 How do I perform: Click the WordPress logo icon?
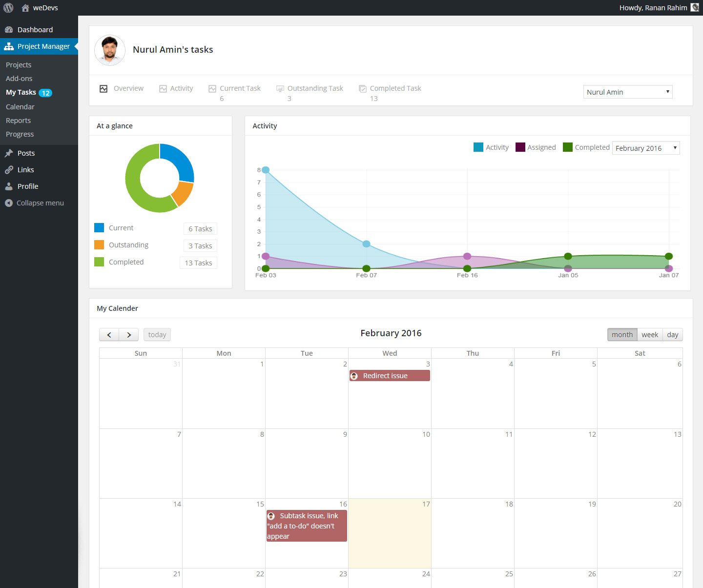[x=8, y=8]
